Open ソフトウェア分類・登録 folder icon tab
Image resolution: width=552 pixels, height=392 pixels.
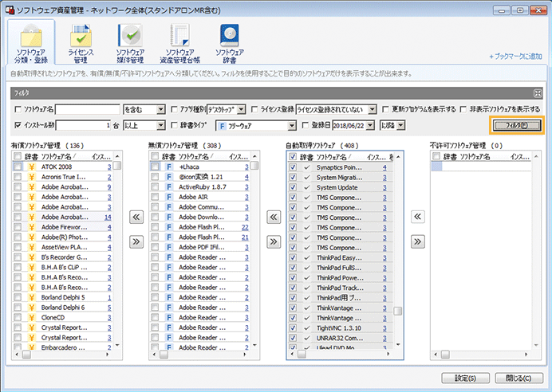(x=31, y=42)
